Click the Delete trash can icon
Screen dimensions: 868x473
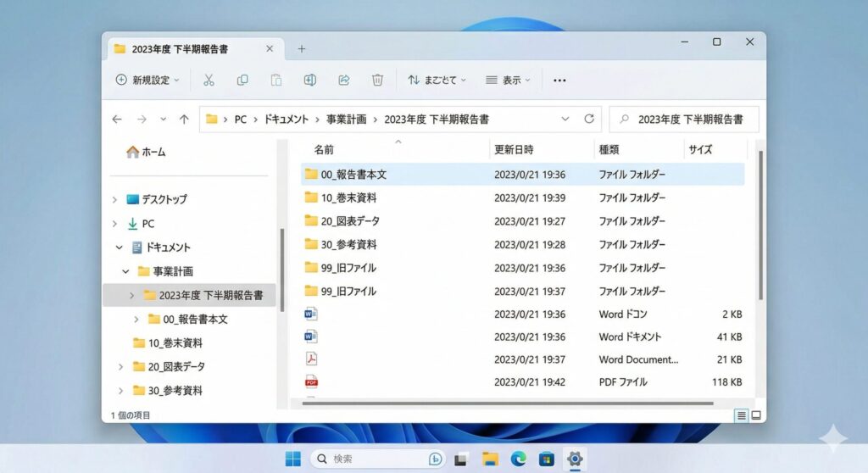coord(378,80)
